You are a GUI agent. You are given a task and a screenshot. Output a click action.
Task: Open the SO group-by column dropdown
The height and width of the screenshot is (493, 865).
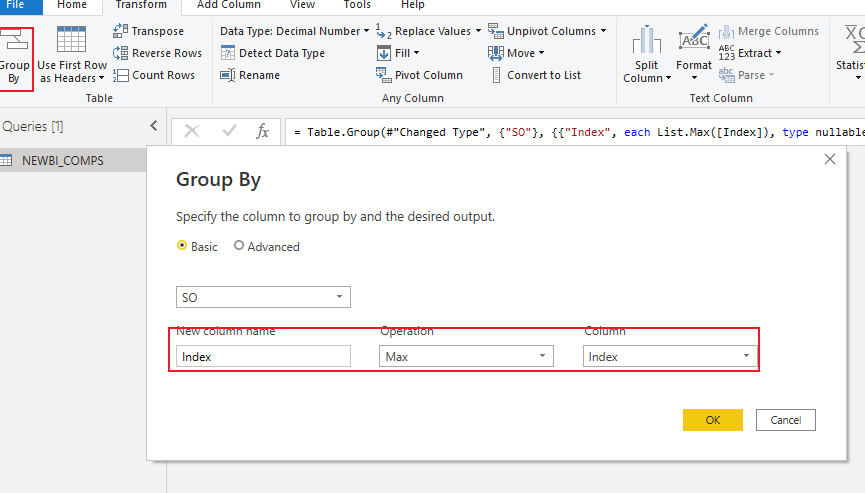click(263, 297)
